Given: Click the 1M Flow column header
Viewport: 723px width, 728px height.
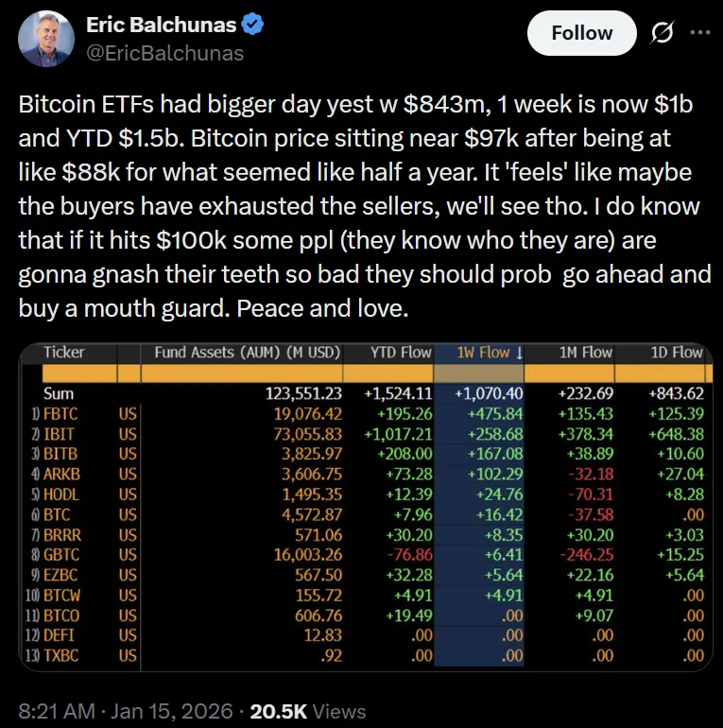Looking at the screenshot, I should coord(585,353).
